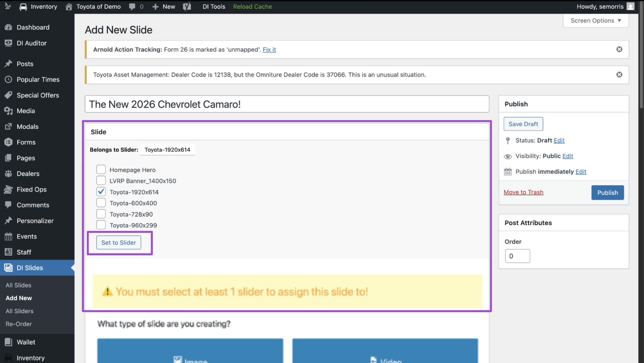Click the Status pin icon
The image size is (644, 363).
[x=508, y=141]
